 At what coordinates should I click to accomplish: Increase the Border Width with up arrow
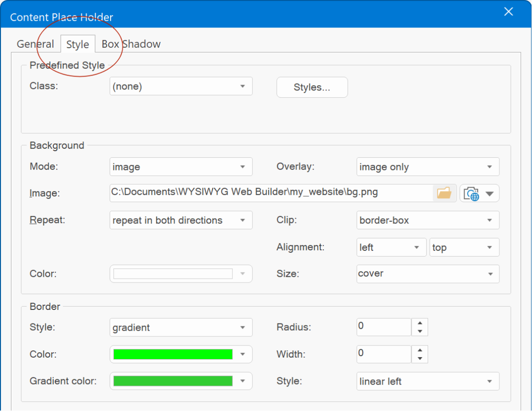420,350
